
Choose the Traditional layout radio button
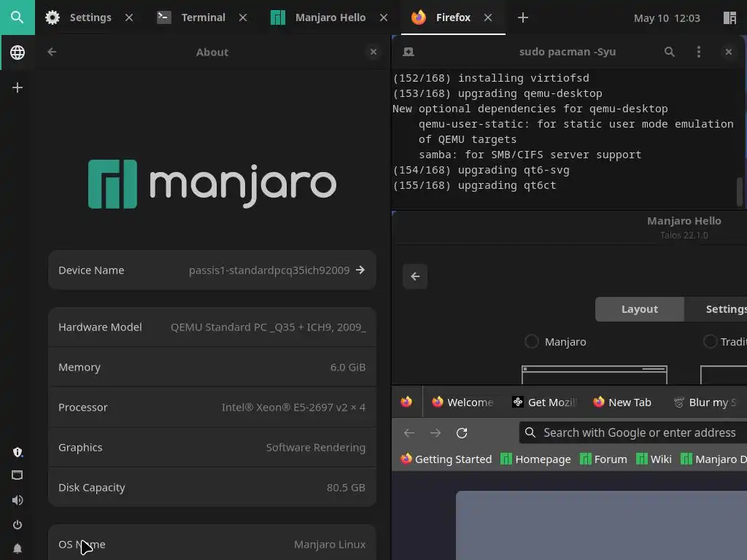click(x=710, y=341)
